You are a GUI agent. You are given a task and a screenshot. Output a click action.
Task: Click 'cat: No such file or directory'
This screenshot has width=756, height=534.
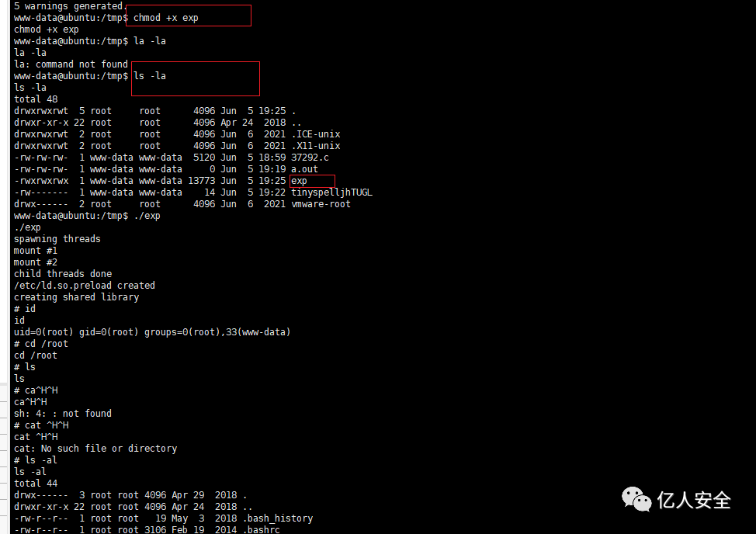95,448
